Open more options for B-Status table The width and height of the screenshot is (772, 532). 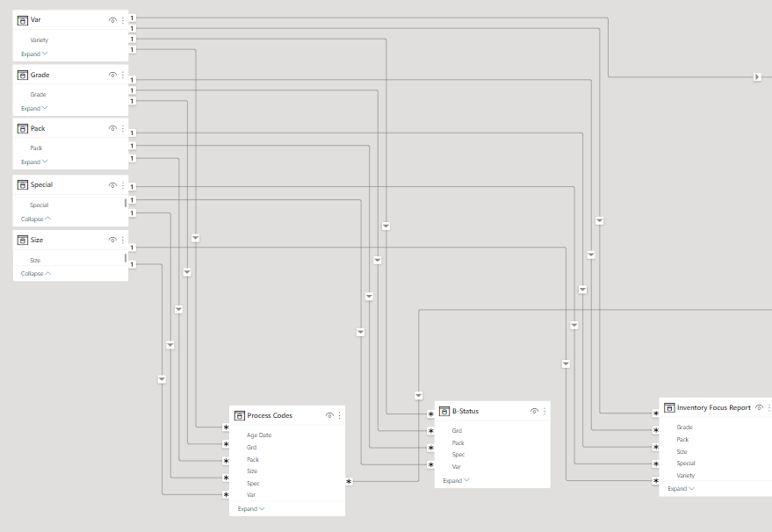tap(545, 411)
